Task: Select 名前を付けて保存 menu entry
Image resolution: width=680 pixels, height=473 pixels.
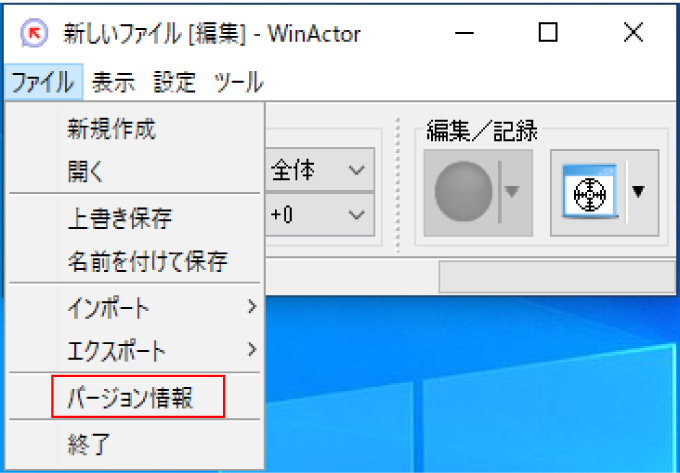Action: point(134,261)
